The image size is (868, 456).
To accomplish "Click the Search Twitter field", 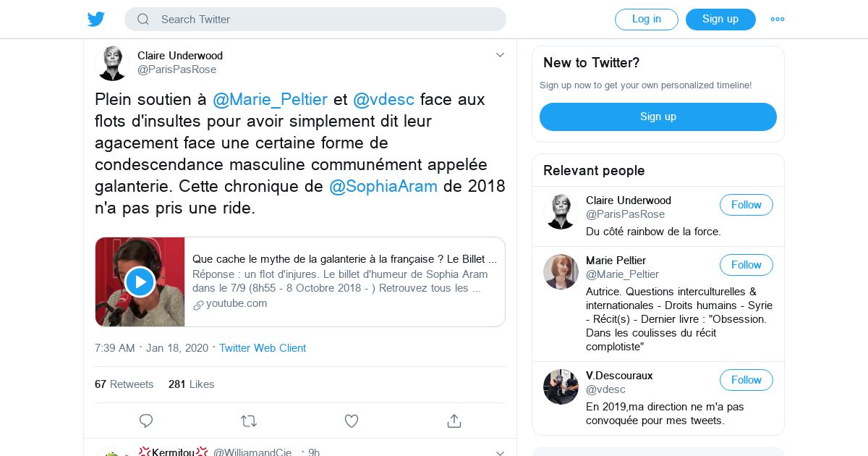I will click(315, 20).
